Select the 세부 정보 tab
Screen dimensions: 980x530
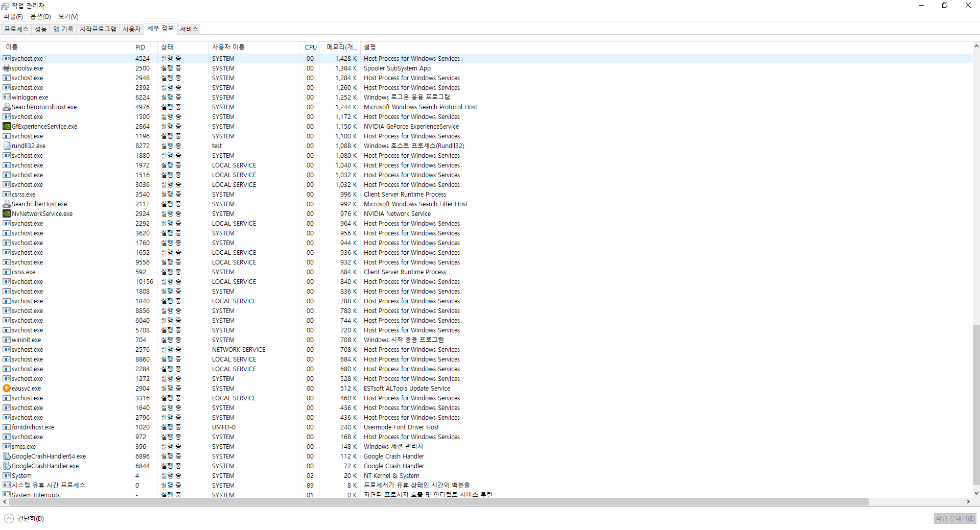[x=160, y=29]
